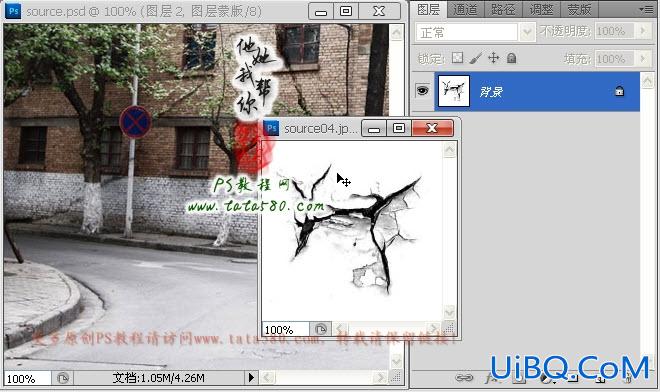The height and width of the screenshot is (392, 660).
Task: Maximize the source04 window
Action: click(x=399, y=128)
